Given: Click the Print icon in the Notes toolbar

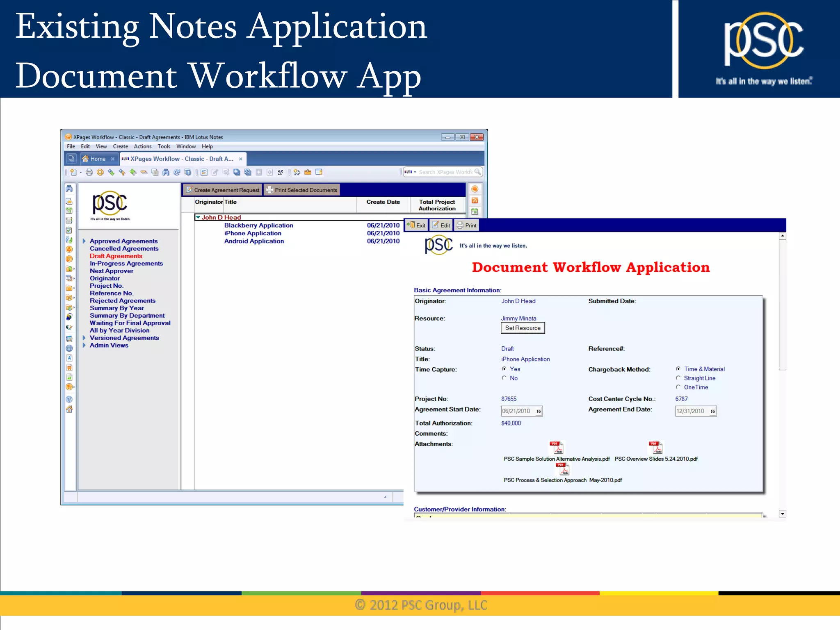Looking at the screenshot, I should [89, 172].
